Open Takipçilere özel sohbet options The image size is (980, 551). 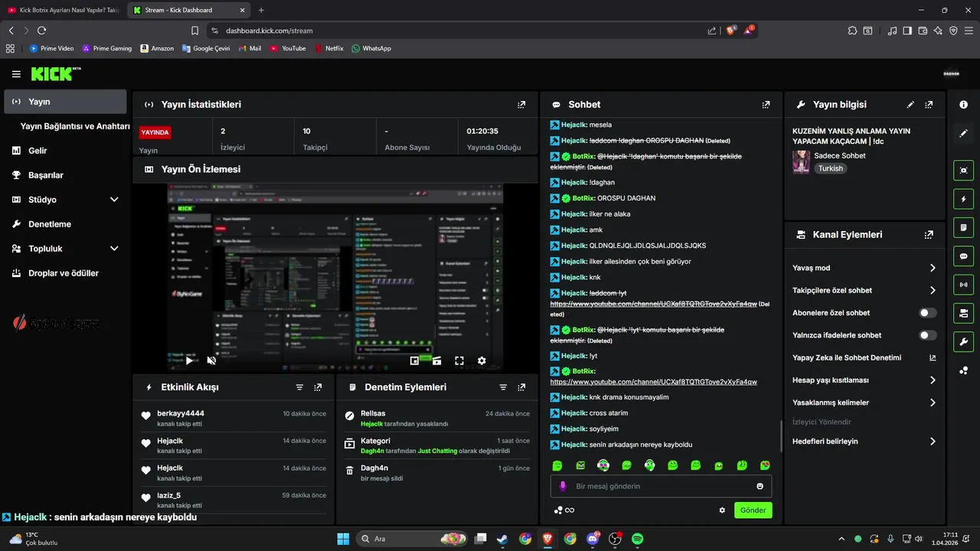point(864,291)
